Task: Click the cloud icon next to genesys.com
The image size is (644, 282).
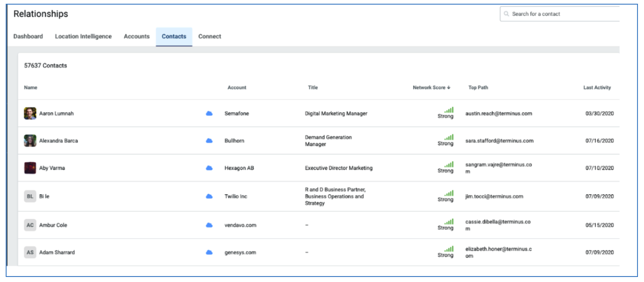Action: [x=209, y=252]
